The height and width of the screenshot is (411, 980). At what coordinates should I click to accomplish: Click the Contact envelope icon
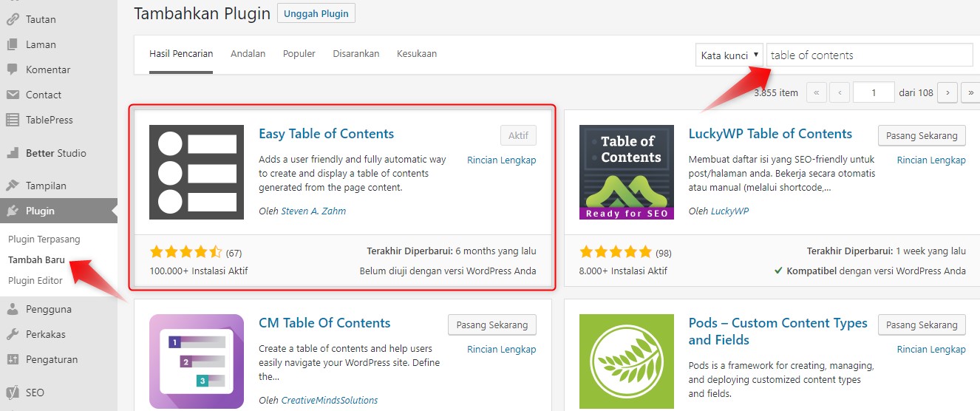click(x=13, y=95)
